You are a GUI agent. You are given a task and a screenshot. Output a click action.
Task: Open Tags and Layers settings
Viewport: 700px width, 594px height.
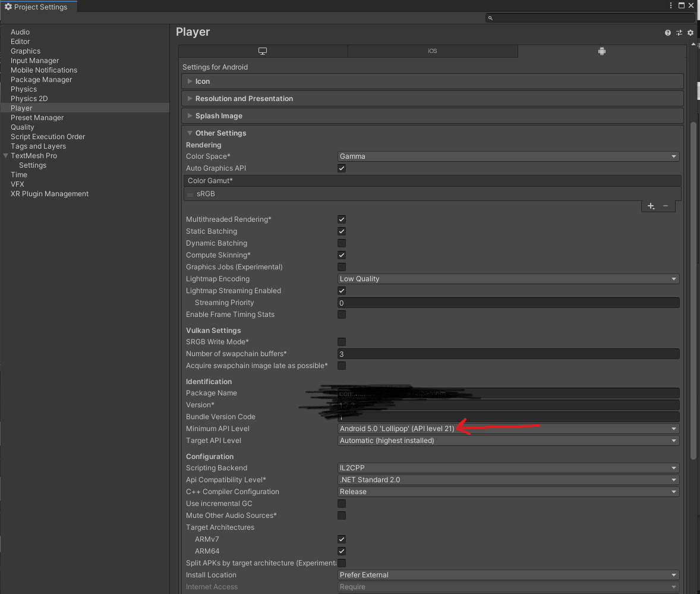tap(39, 146)
